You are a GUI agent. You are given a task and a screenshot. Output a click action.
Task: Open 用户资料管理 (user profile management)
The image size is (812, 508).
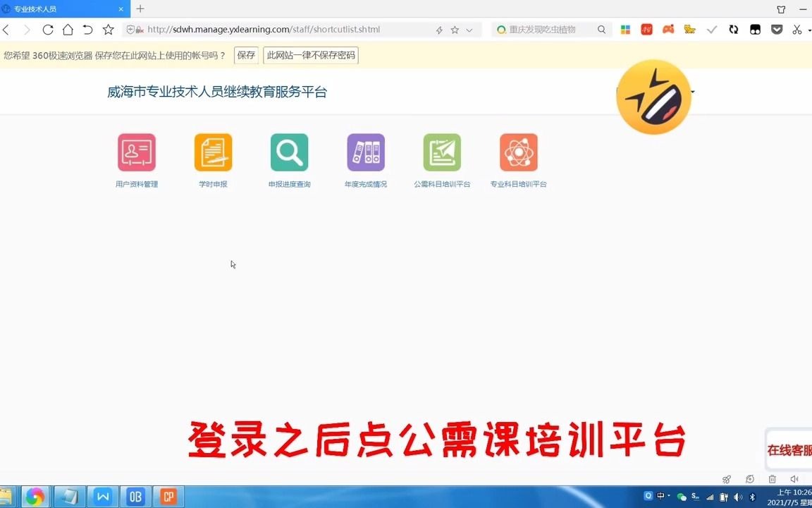tap(137, 152)
